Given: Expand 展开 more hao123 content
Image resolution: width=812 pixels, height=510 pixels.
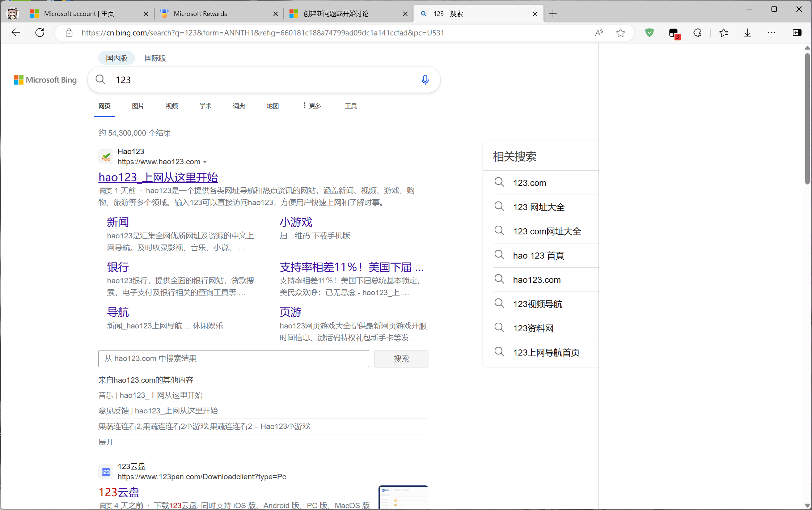Looking at the screenshot, I should pos(106,442).
